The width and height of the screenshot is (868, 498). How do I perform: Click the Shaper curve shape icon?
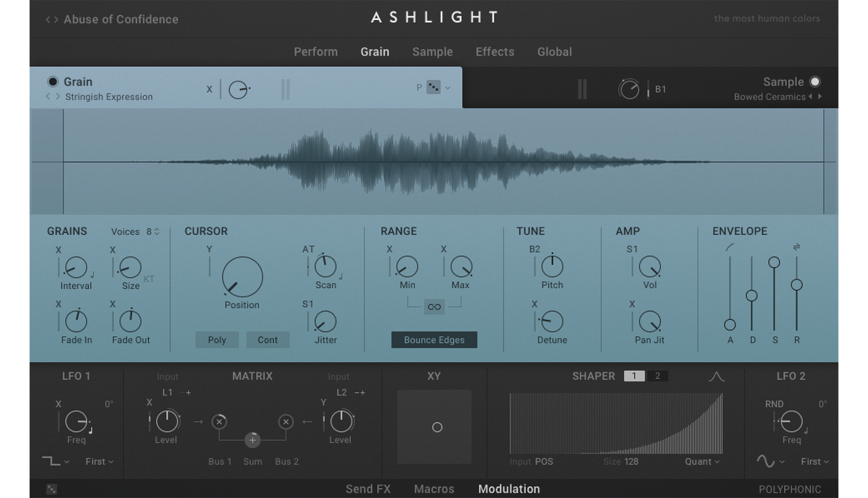point(716,376)
